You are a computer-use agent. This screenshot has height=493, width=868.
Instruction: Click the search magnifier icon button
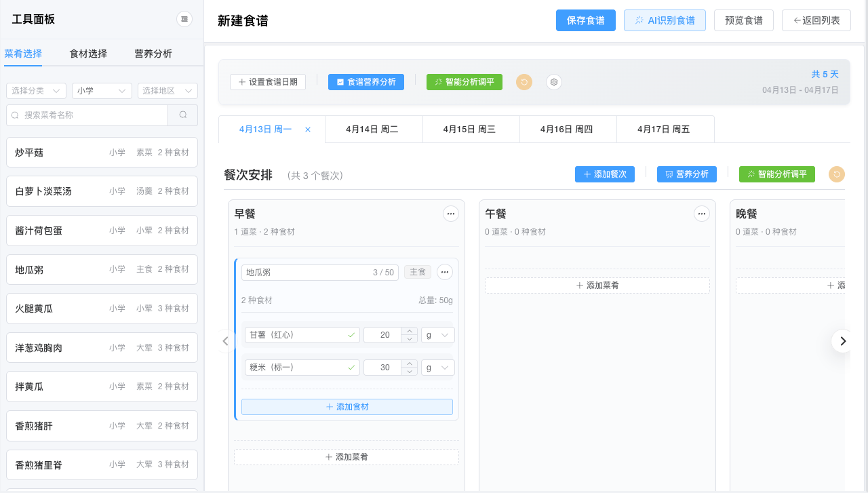point(183,115)
